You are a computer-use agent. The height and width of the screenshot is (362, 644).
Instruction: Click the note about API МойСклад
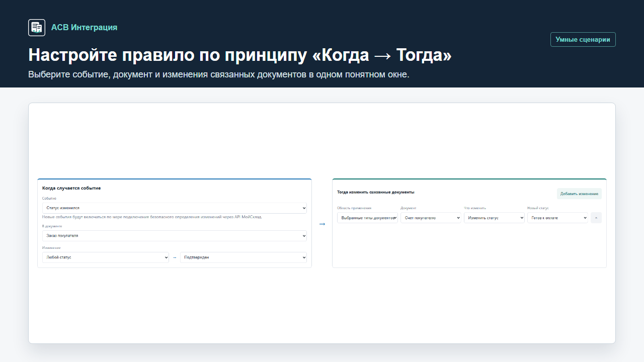[x=152, y=217]
